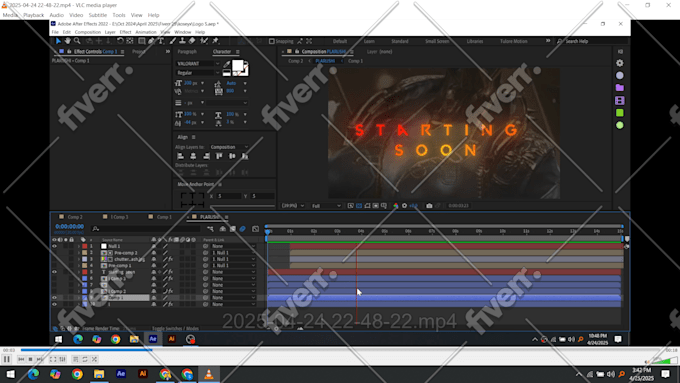Click the timeline layer search field
Image resolution: width=680 pixels, height=383 pixels.
point(146,229)
